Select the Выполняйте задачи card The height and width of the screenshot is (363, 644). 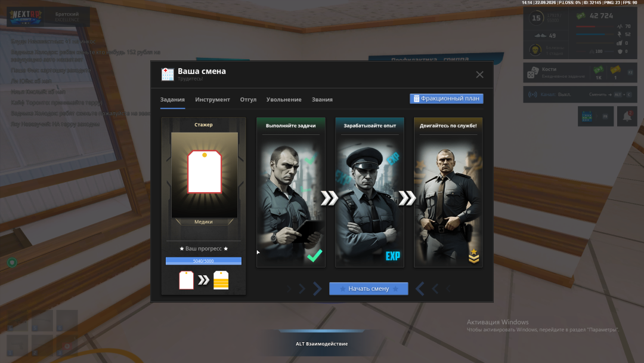coord(291,192)
